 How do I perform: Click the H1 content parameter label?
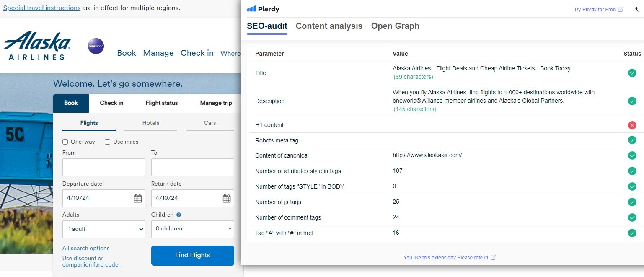(x=269, y=125)
